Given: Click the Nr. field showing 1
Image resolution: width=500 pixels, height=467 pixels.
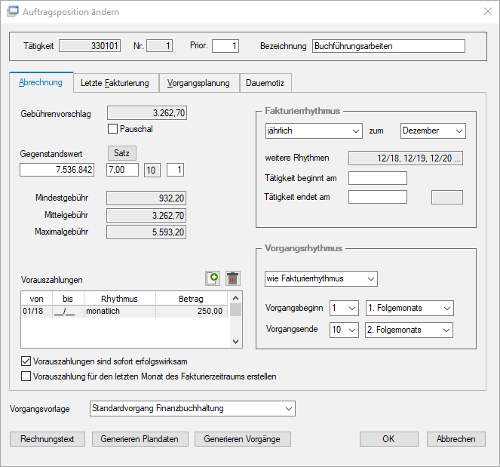Looking at the screenshot, I should pyautogui.click(x=160, y=46).
